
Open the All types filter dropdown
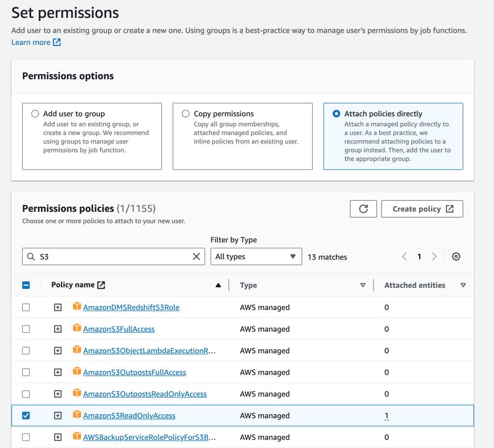click(256, 256)
